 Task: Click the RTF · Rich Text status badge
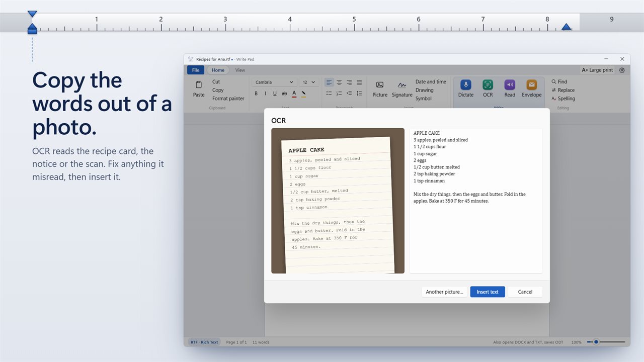204,342
